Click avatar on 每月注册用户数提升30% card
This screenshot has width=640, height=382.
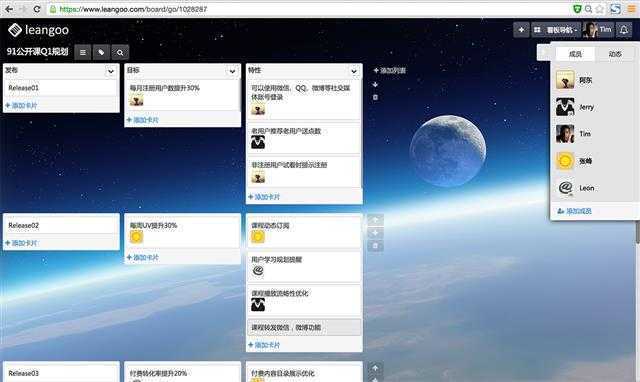[136, 100]
